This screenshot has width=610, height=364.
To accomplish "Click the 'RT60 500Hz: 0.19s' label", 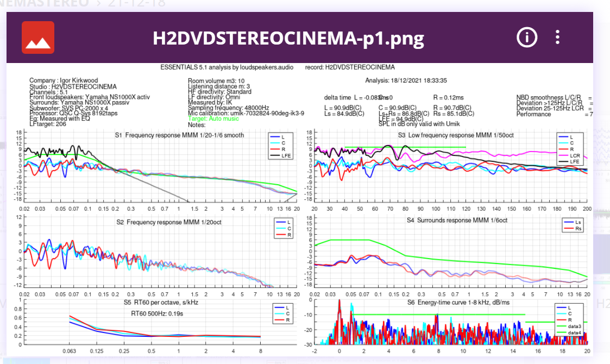I will pyautogui.click(x=157, y=313).
